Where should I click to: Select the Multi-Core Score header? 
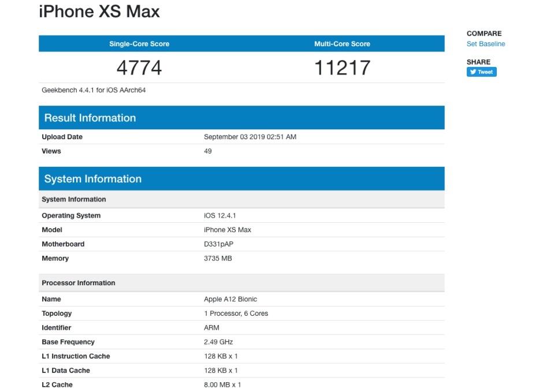click(342, 44)
